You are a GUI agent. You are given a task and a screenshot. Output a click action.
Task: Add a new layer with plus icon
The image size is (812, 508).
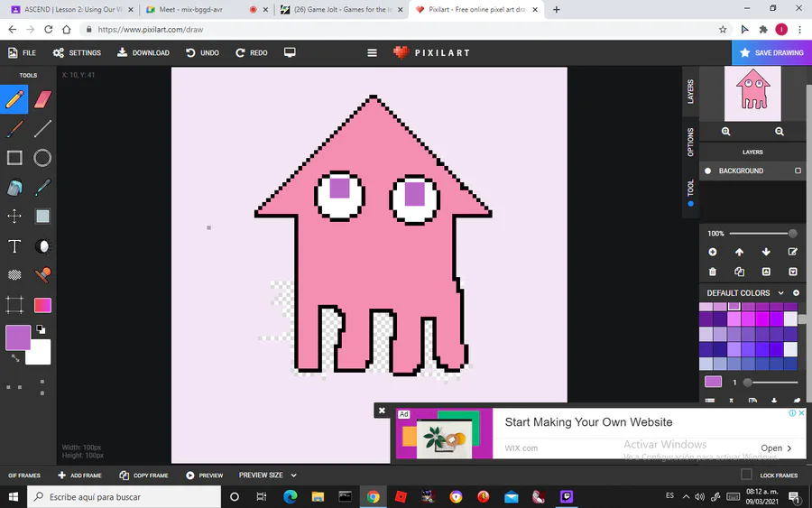point(713,252)
